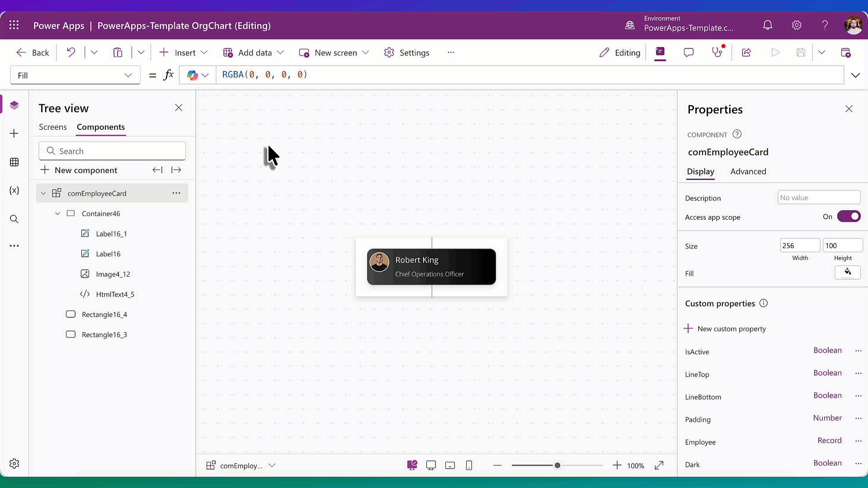The image size is (868, 488).
Task: Open the help question mark icon
Action: pos(825,25)
